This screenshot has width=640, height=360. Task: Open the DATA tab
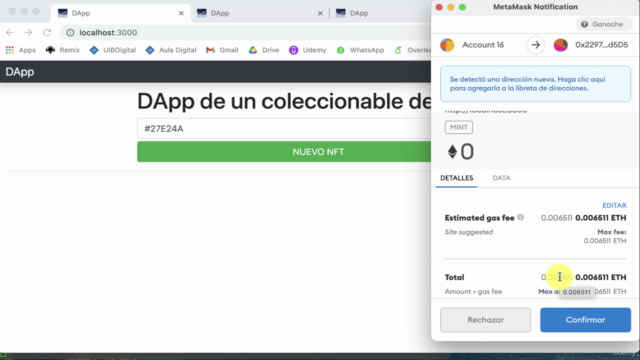[x=501, y=178]
